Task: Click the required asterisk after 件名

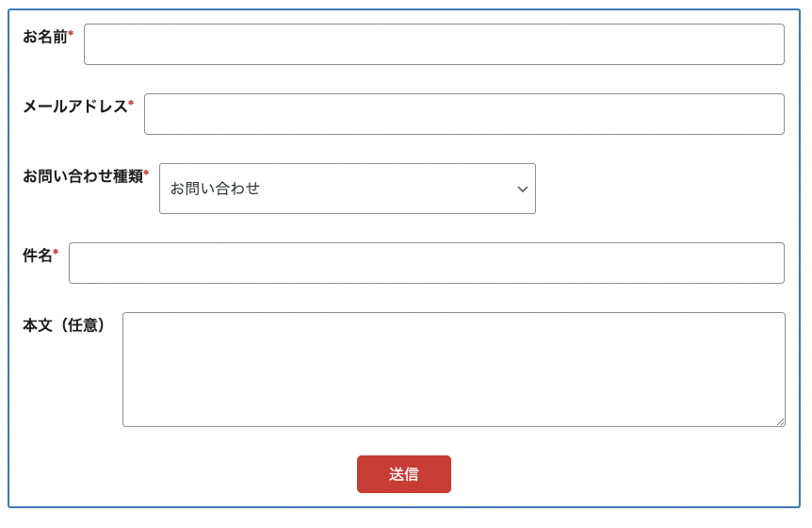Action: pyautogui.click(x=56, y=254)
